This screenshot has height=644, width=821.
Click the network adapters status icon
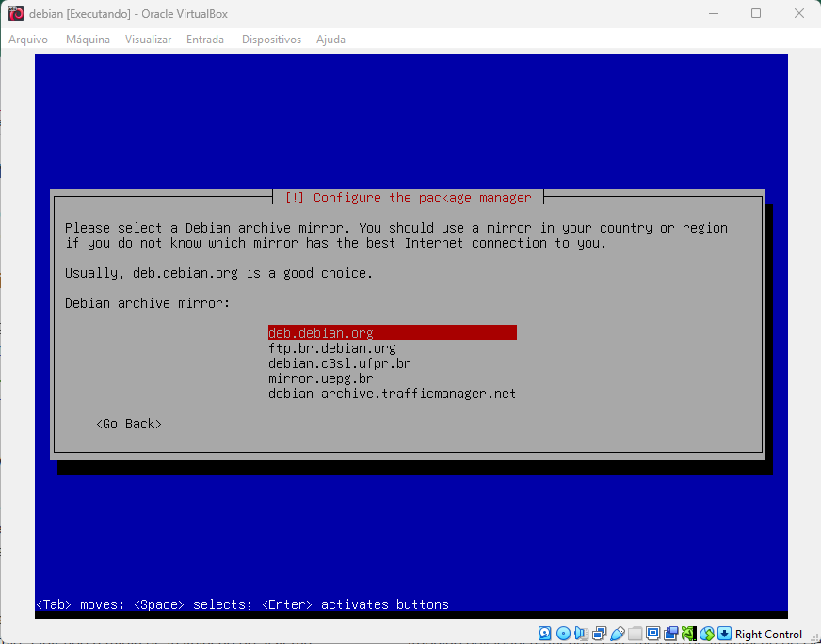(x=600, y=634)
